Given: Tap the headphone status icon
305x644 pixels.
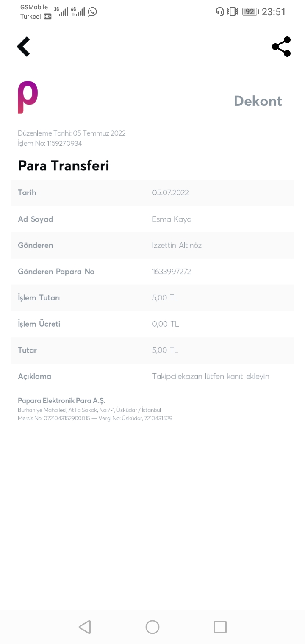Looking at the screenshot, I should (220, 11).
